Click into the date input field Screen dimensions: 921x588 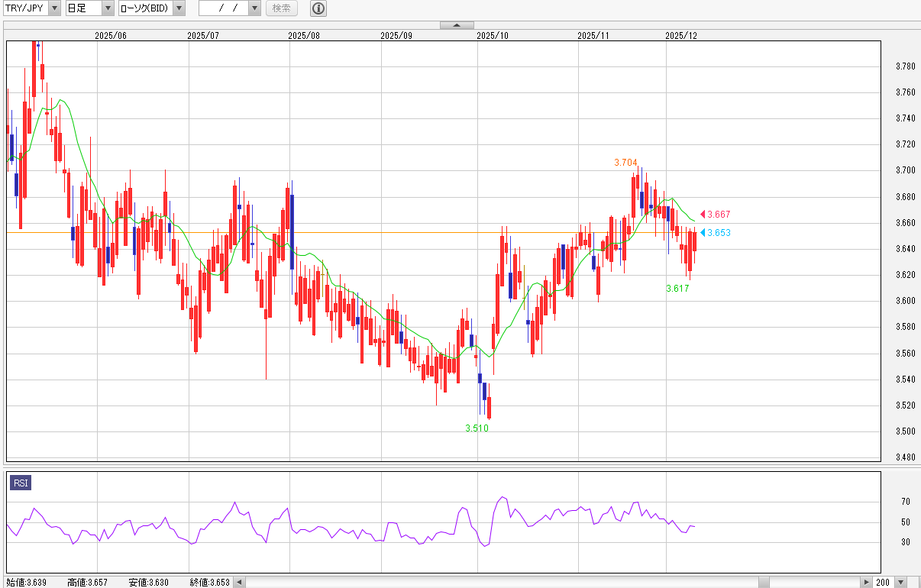[223, 8]
